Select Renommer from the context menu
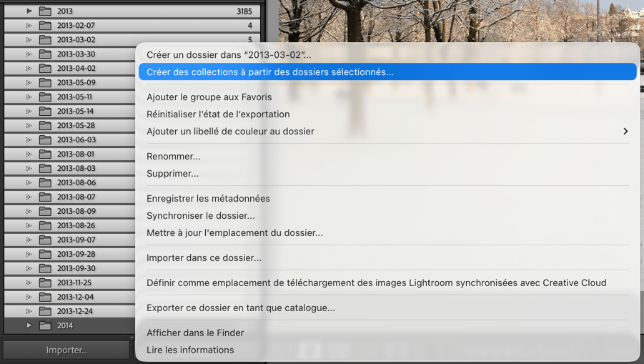 click(x=174, y=157)
